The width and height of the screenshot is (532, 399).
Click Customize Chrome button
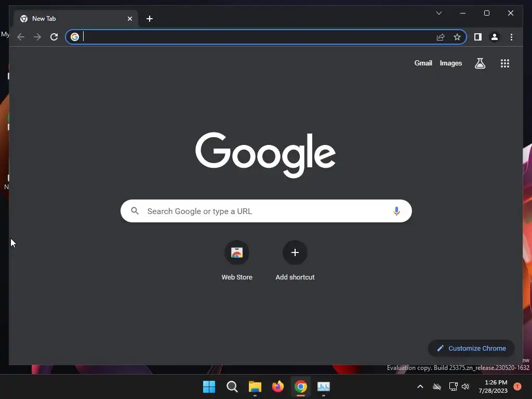click(471, 349)
